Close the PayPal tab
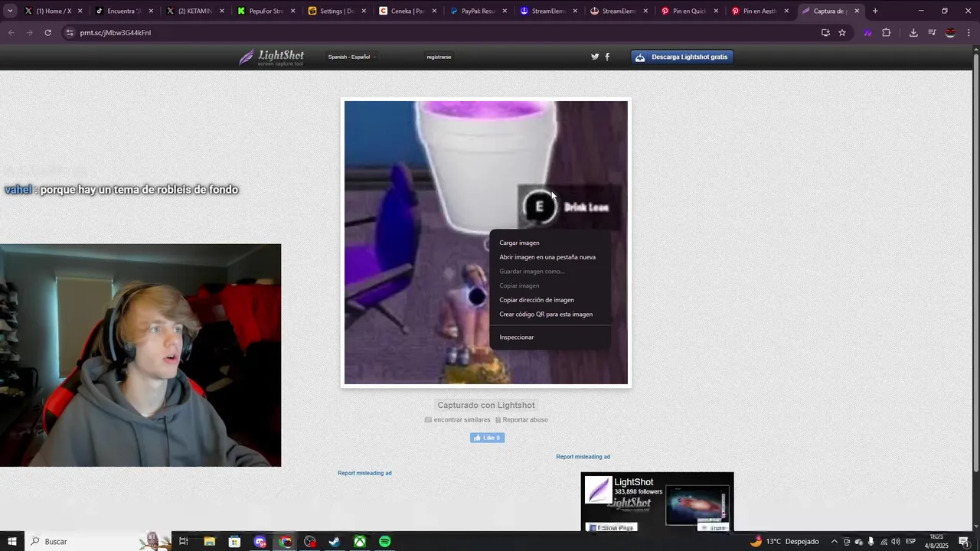The width and height of the screenshot is (980, 551). point(504,11)
